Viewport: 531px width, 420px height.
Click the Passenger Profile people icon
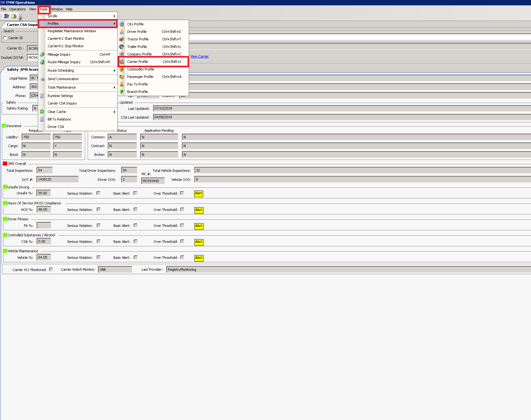[122, 77]
